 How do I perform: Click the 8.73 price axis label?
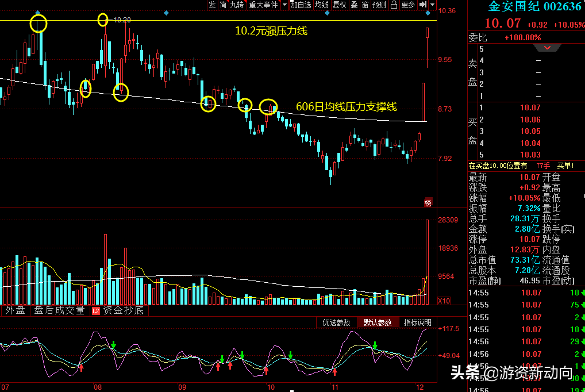click(445, 109)
